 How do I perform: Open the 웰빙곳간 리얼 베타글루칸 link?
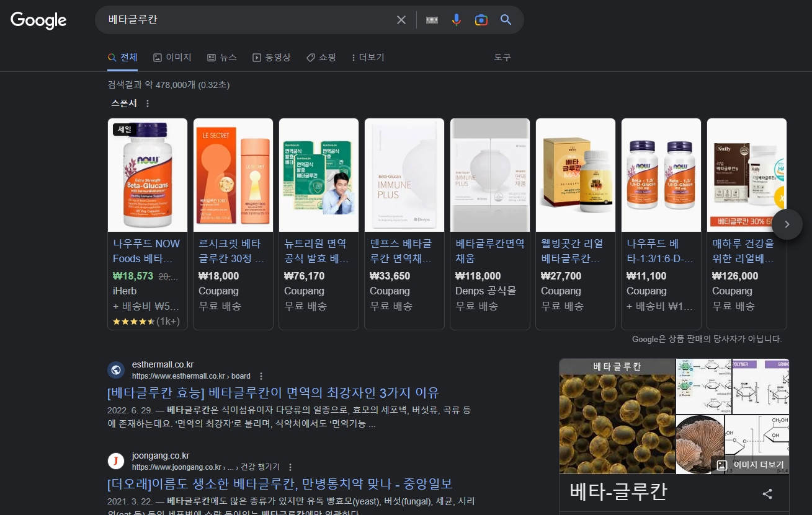pos(573,251)
